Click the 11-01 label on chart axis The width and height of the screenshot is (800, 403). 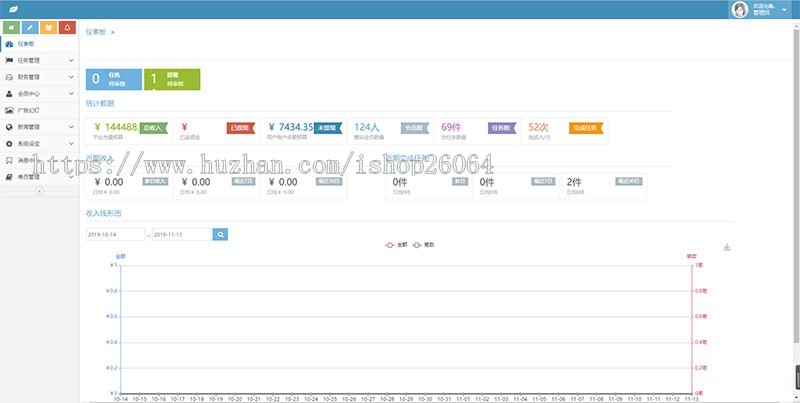click(x=463, y=399)
